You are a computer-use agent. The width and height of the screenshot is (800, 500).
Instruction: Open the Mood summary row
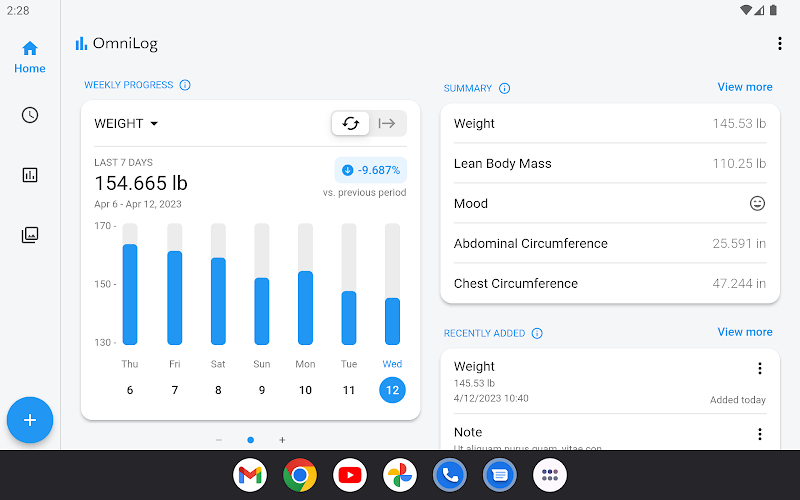(610, 204)
